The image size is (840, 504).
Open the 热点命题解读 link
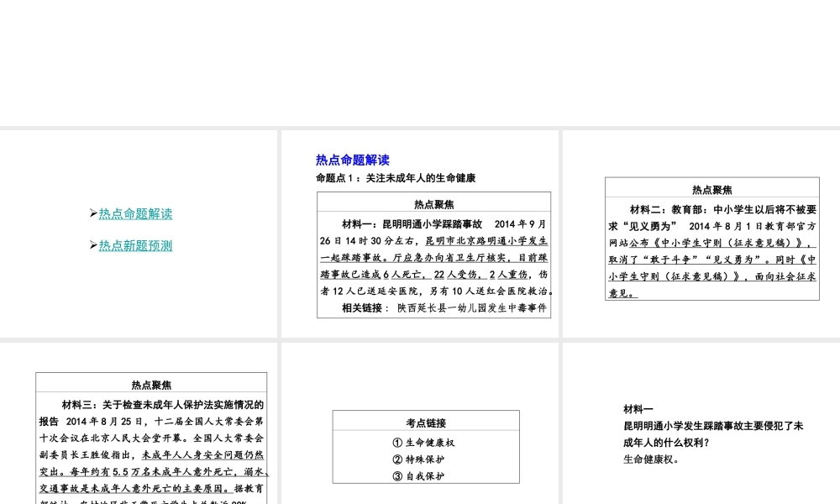135,213
